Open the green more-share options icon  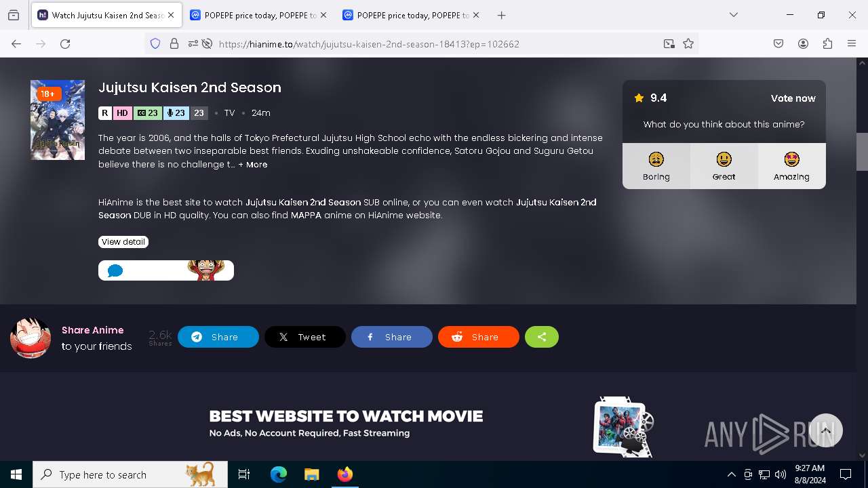(542, 337)
